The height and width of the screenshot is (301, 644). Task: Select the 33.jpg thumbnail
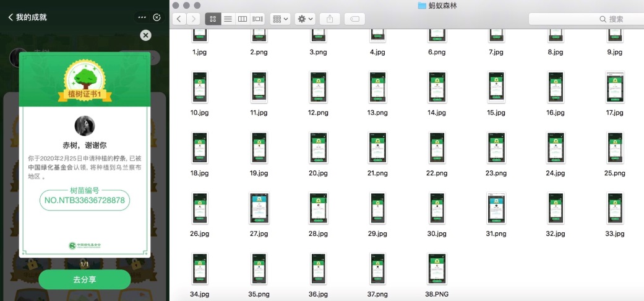point(615,208)
